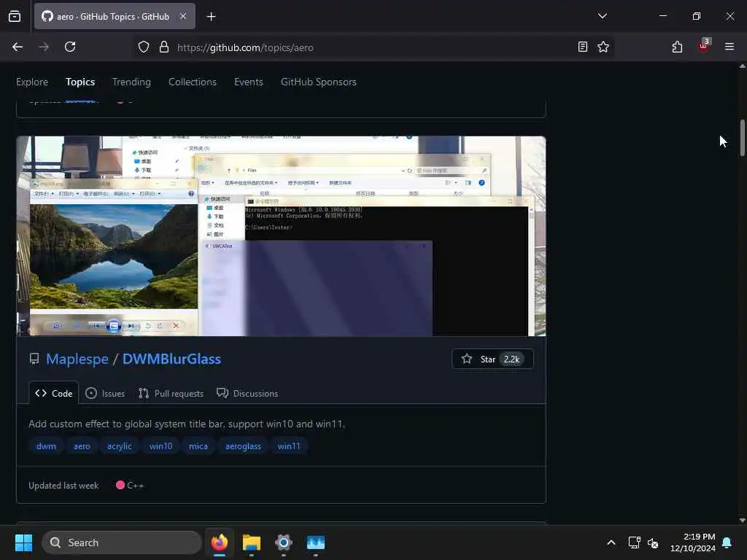Open tracking protection shield icon

coord(144,47)
